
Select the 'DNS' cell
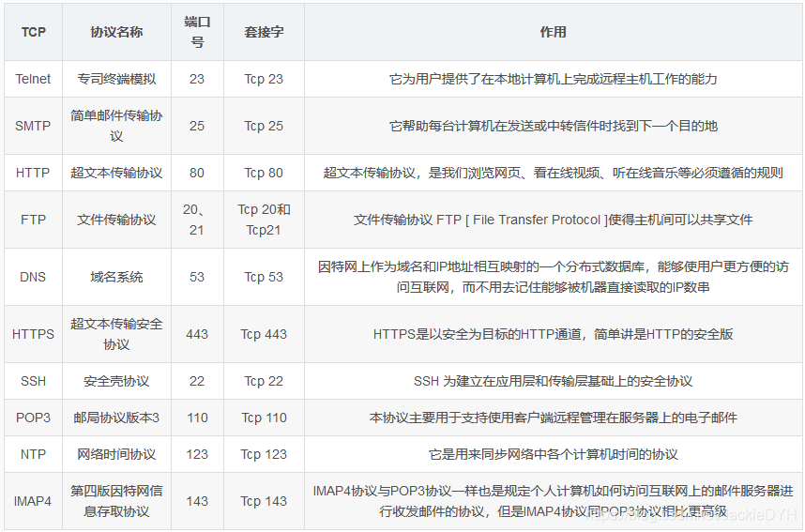(34, 278)
